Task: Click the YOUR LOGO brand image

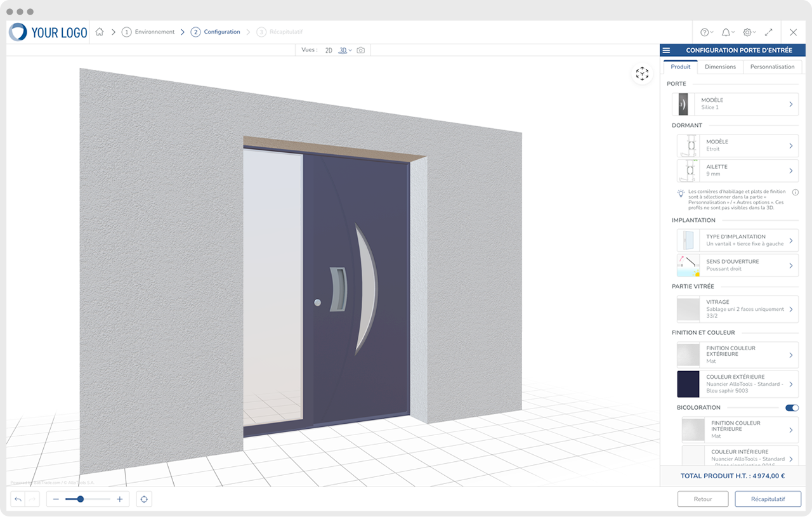Action: point(48,32)
